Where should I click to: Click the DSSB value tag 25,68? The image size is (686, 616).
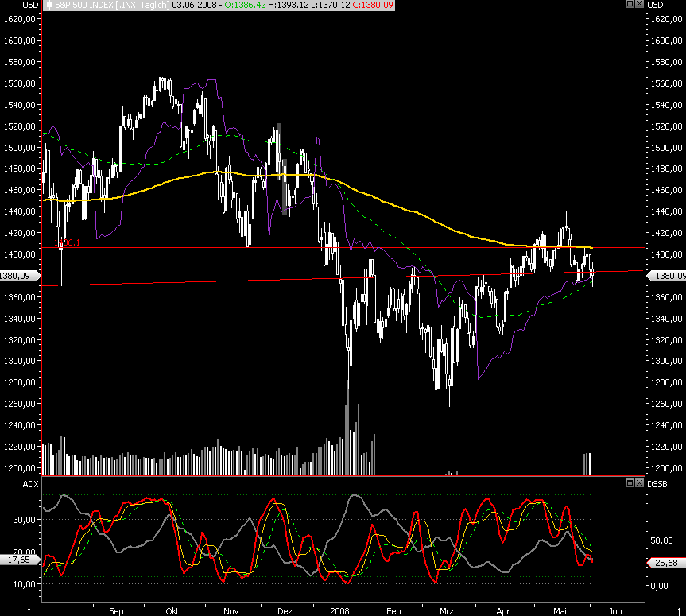click(666, 563)
